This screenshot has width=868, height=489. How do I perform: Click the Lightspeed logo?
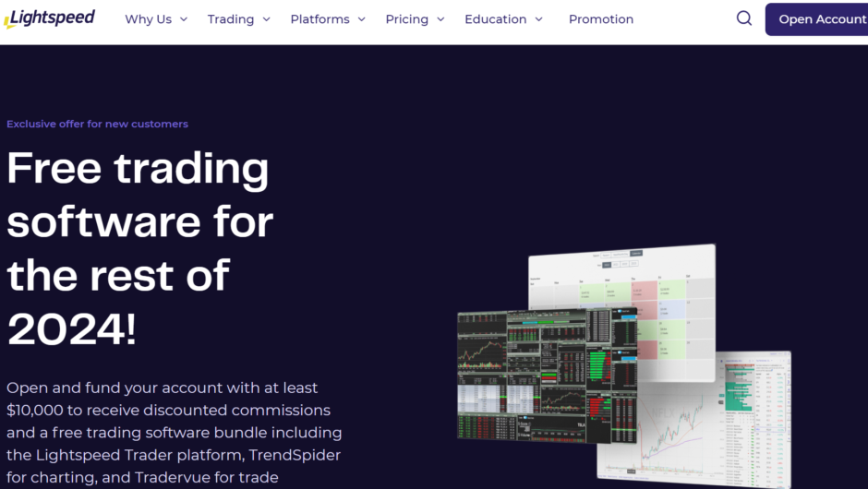coord(50,18)
